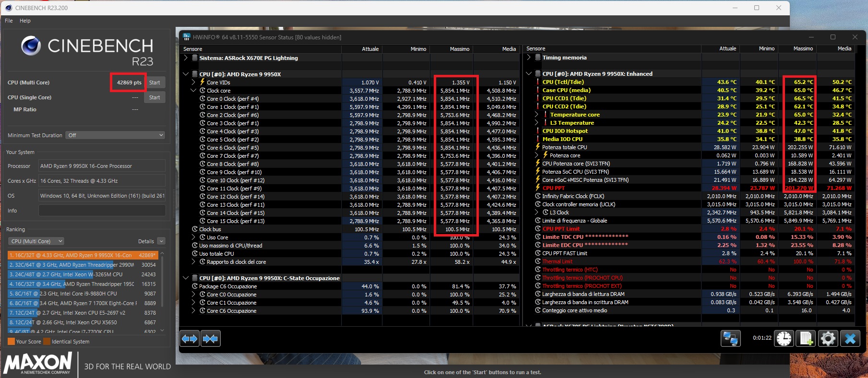Click HWiNFO expand columns arrows button
This screenshot has width=868, height=378.
point(190,339)
